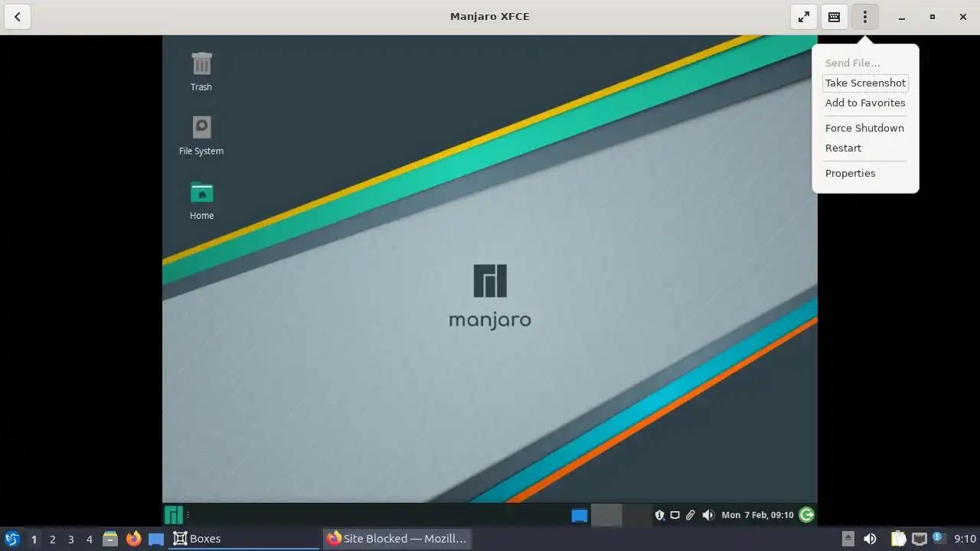Open the host volume control
The width and height of the screenshot is (980, 551).
[x=870, y=539]
